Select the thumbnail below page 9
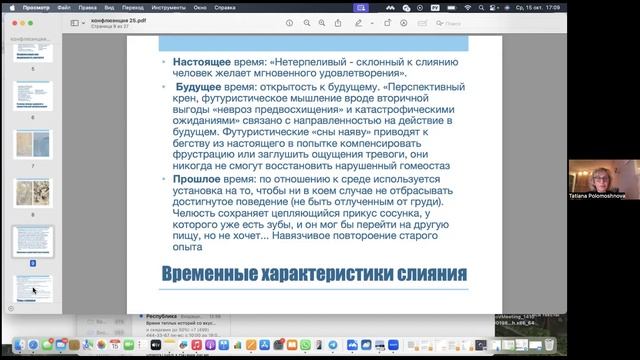640x360 pixels. pos(33,289)
